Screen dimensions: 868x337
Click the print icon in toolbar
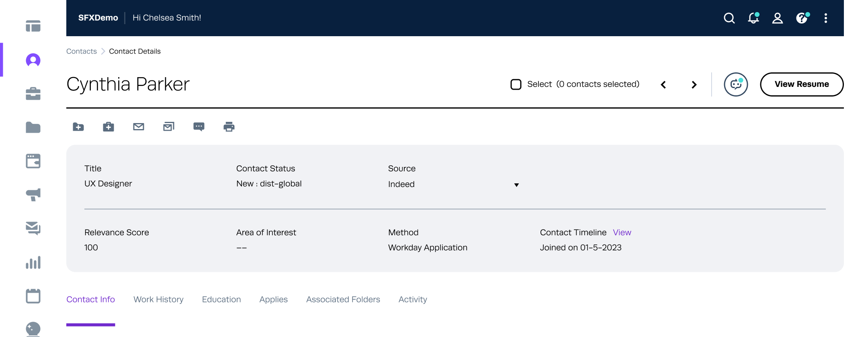click(229, 127)
